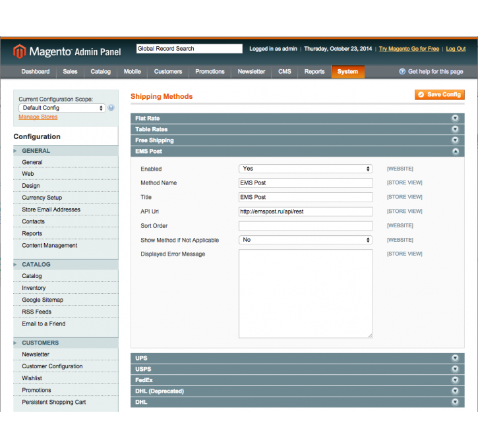Open the Sales menu
The image size is (478, 448).
click(x=70, y=72)
